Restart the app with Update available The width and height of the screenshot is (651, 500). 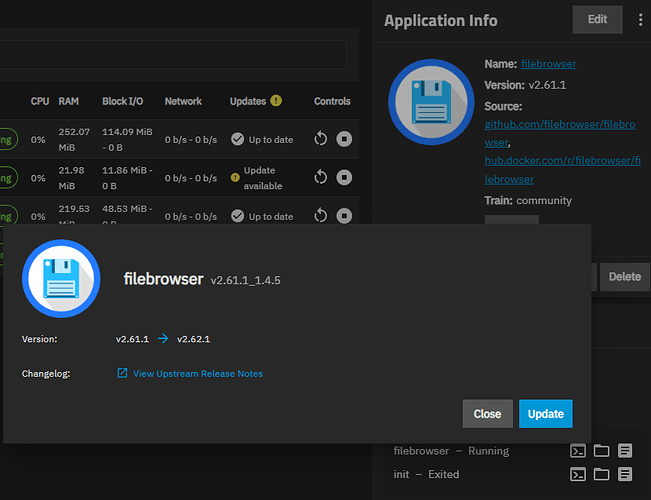click(321, 177)
